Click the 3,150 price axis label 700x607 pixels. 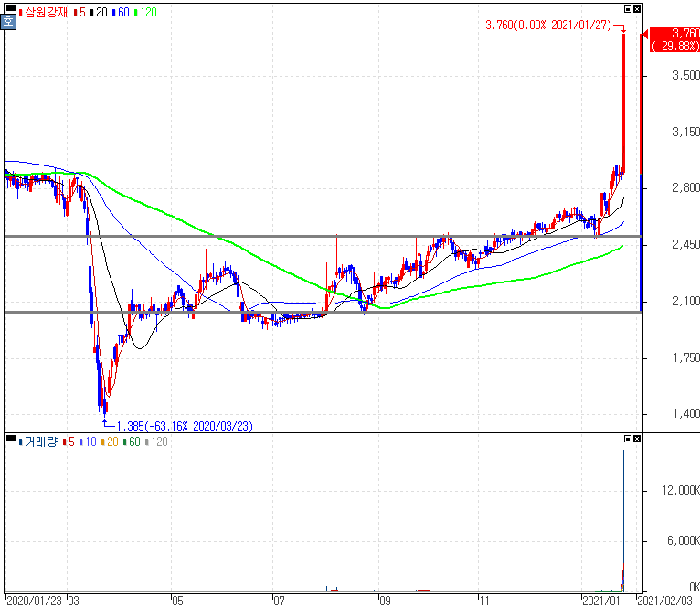686,133
